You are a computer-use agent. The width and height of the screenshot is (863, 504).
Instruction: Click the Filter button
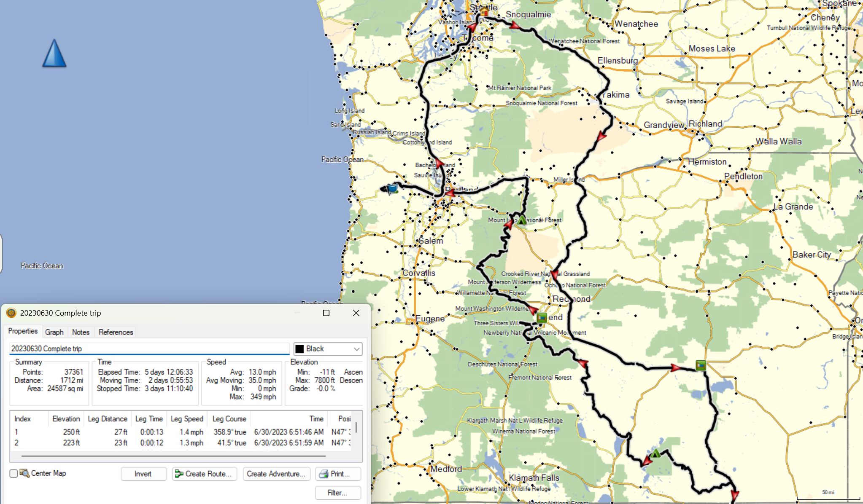click(x=337, y=493)
